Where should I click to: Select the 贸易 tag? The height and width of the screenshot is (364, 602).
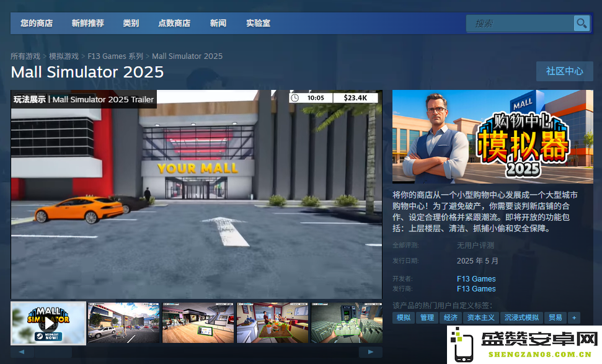pyautogui.click(x=555, y=317)
